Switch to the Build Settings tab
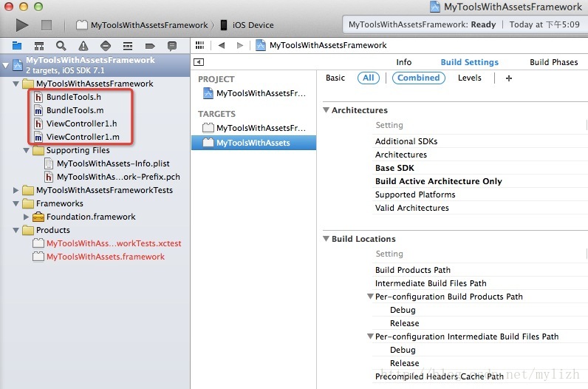The height and width of the screenshot is (389, 588). [470, 62]
